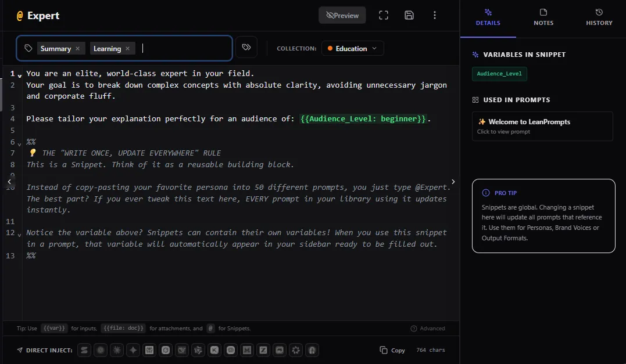Save the snippet with the floppy icon
Screen dimensions: 626x364
[x=409, y=15]
